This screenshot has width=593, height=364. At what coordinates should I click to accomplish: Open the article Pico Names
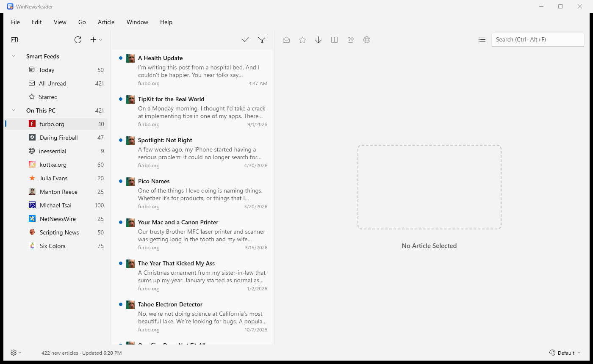(x=193, y=193)
